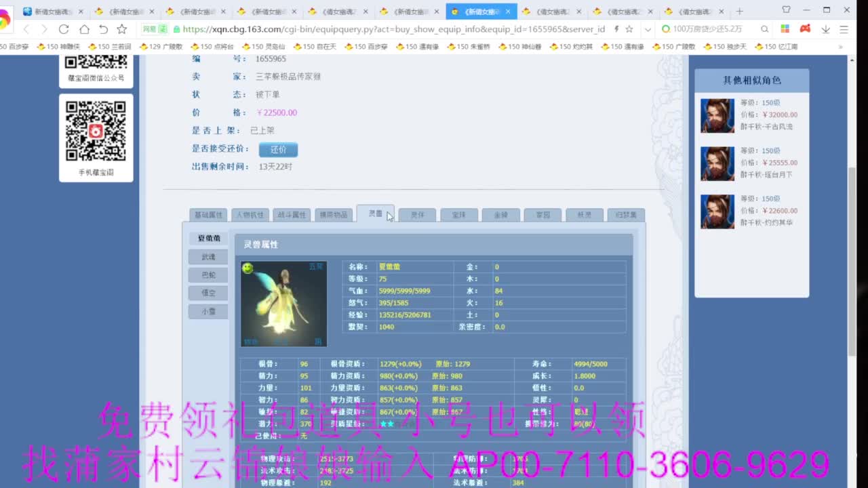Image resolution: width=868 pixels, height=488 pixels.
Task: Switch to the 携带物品 tab
Action: [334, 214]
